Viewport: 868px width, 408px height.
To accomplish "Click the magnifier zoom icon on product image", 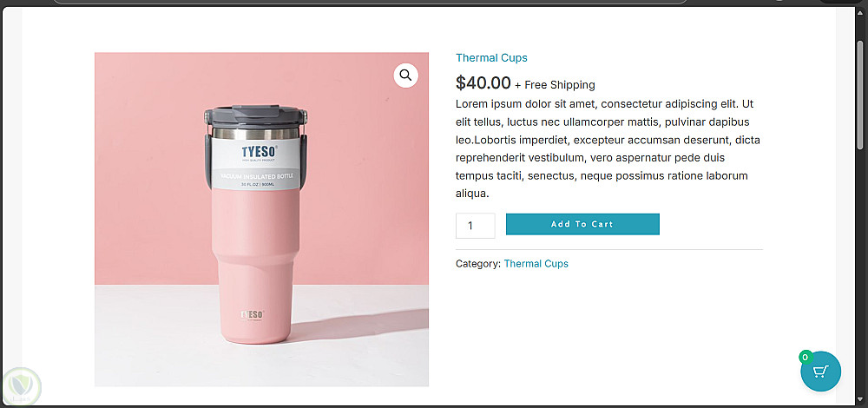I will click(x=405, y=76).
